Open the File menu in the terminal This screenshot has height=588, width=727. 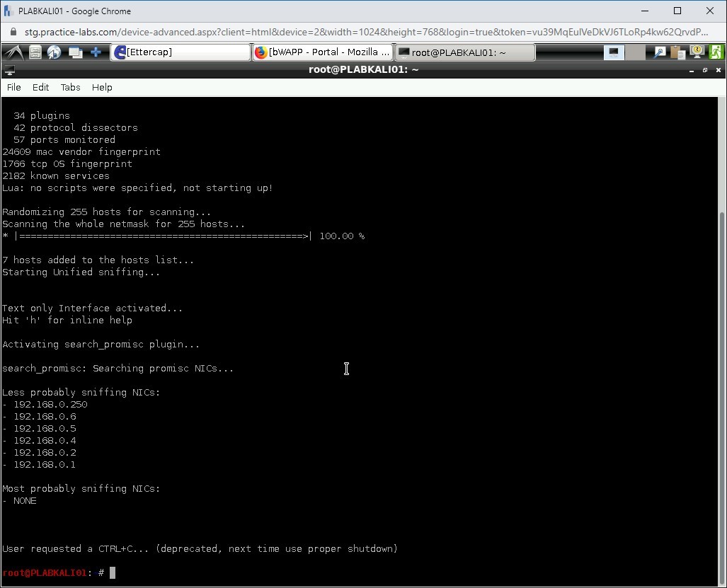pyautogui.click(x=13, y=87)
